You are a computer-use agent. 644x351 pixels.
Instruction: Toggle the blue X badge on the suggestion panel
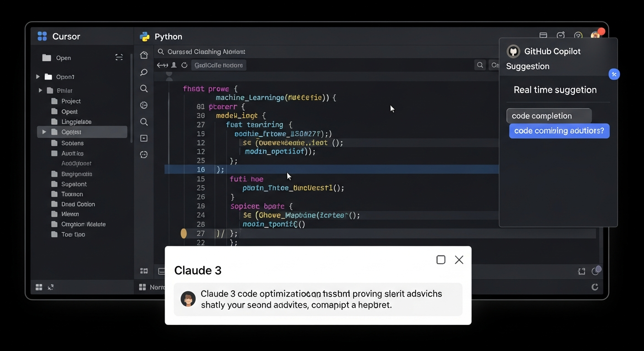614,74
